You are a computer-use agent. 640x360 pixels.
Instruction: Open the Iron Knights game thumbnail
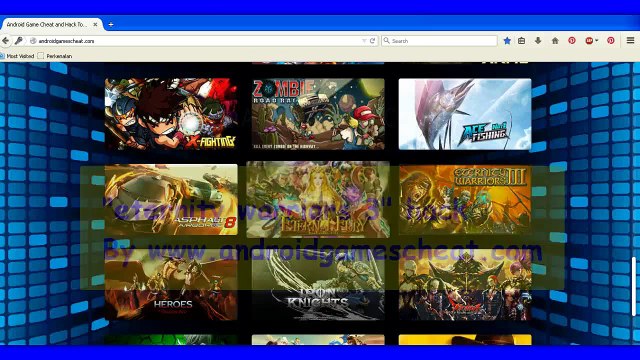click(318, 285)
